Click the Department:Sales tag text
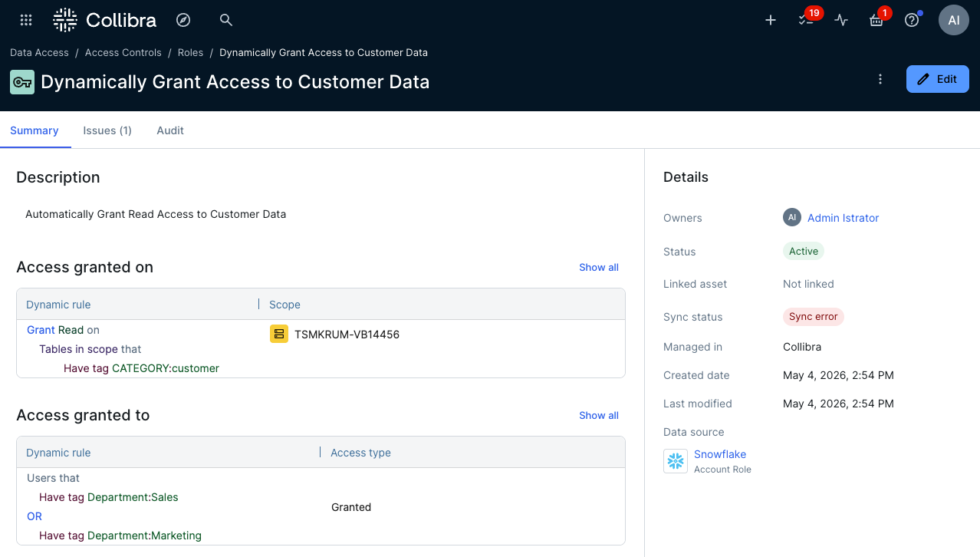The width and height of the screenshot is (980, 557). pos(133,497)
